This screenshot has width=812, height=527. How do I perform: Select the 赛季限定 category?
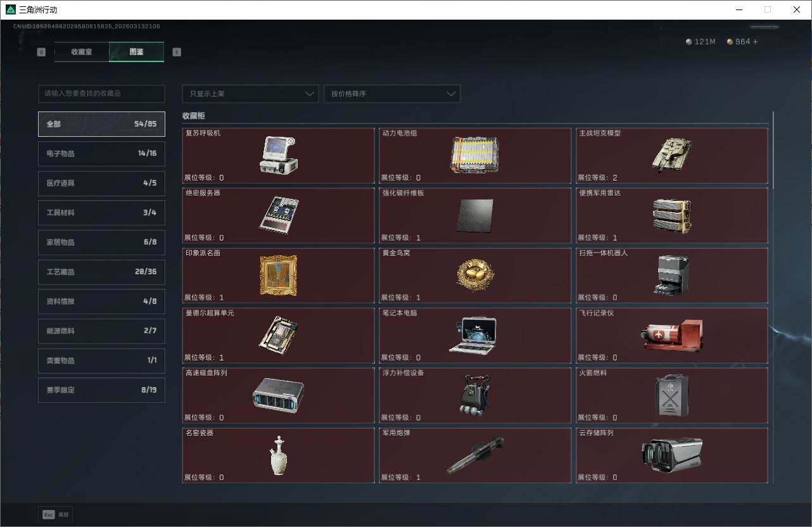(101, 390)
